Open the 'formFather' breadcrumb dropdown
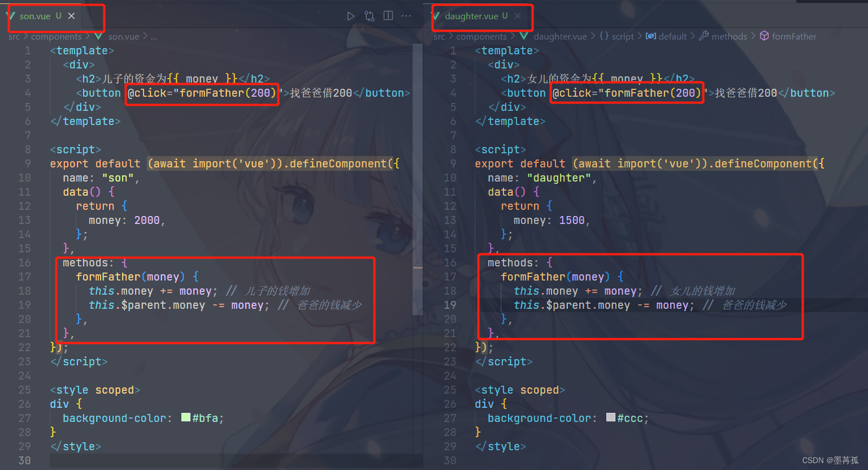 [x=794, y=36]
